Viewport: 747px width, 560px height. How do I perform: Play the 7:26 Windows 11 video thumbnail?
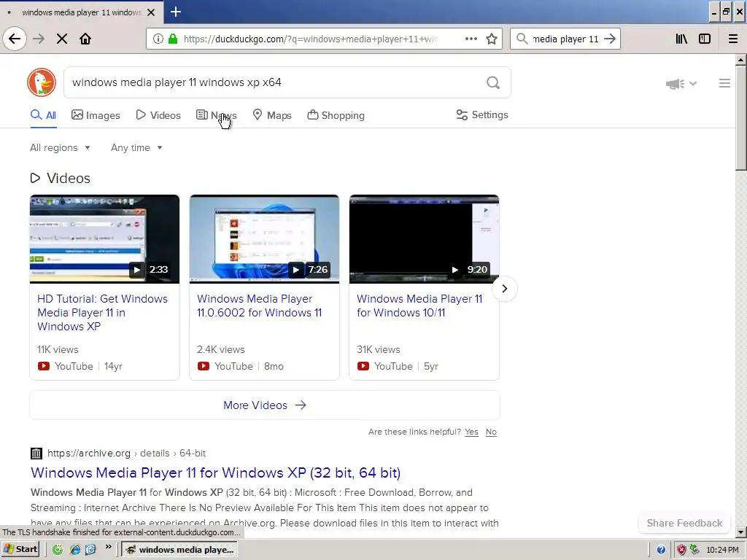pos(264,239)
